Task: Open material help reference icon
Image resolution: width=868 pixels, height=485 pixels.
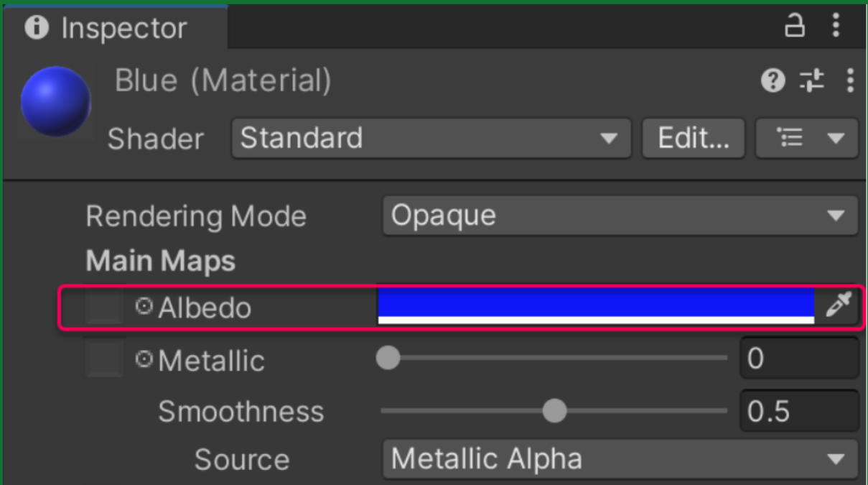Action: tap(773, 80)
